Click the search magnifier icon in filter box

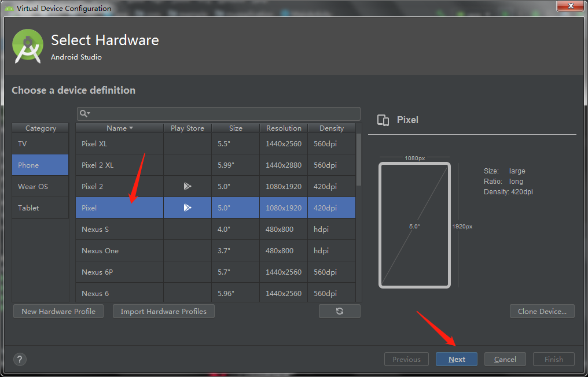tap(84, 113)
